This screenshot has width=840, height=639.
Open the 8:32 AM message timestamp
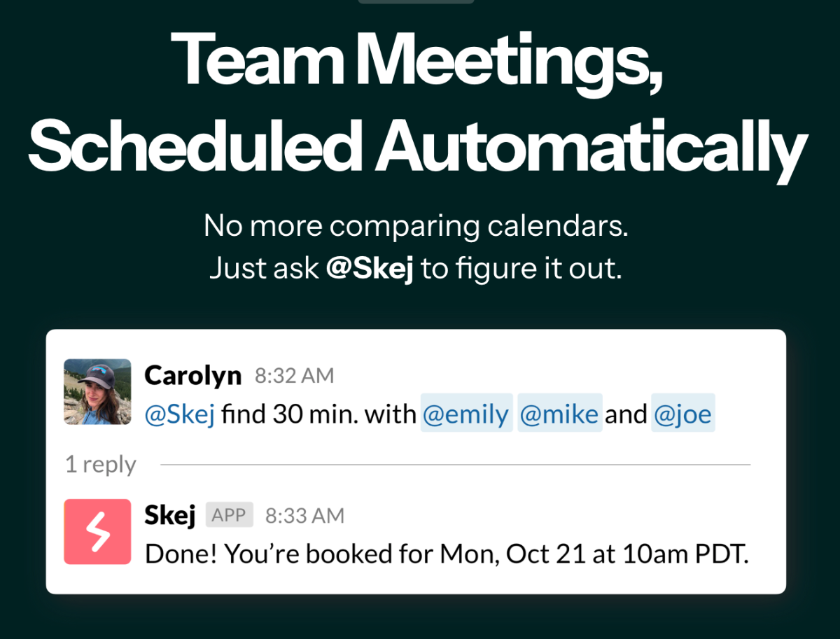[294, 377]
